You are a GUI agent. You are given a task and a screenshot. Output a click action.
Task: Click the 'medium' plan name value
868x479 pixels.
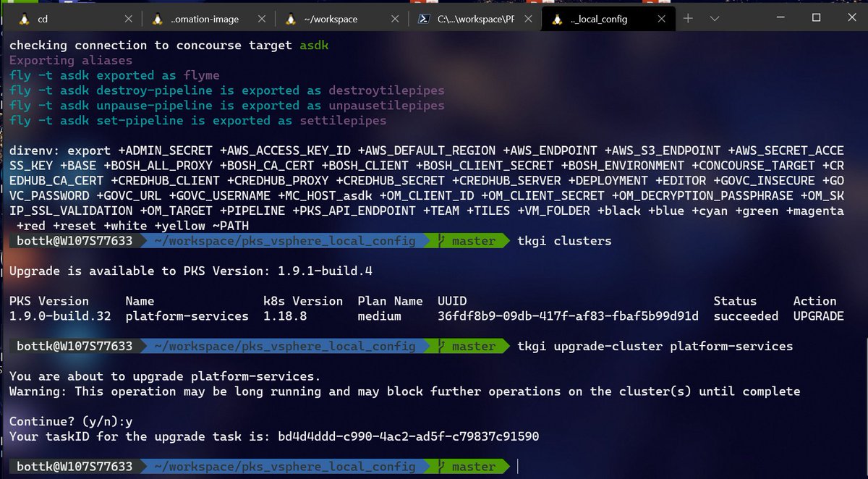[x=379, y=316]
